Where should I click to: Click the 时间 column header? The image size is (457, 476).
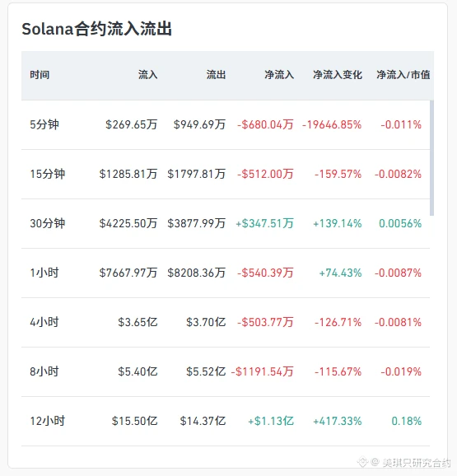pyautogui.click(x=40, y=75)
